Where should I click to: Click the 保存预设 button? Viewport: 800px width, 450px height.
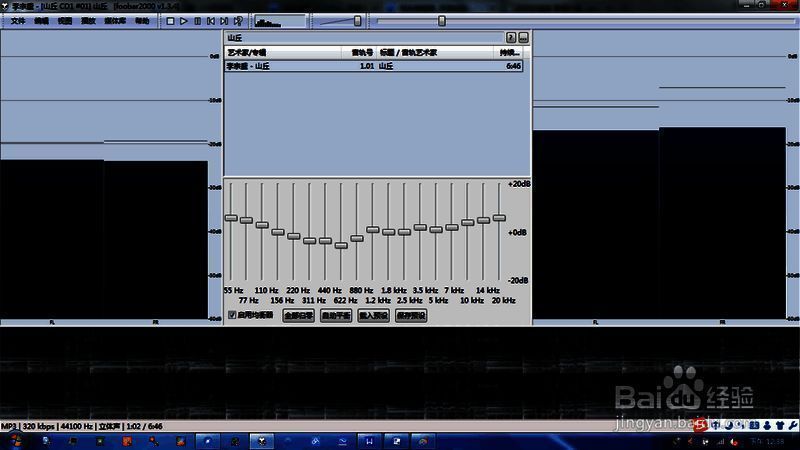click(x=411, y=315)
